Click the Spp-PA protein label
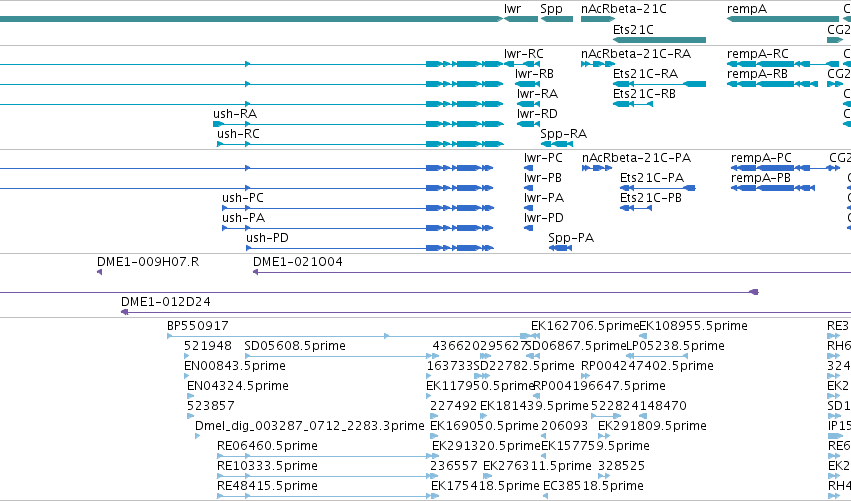Screen dimensions: 851x501 click(571, 238)
